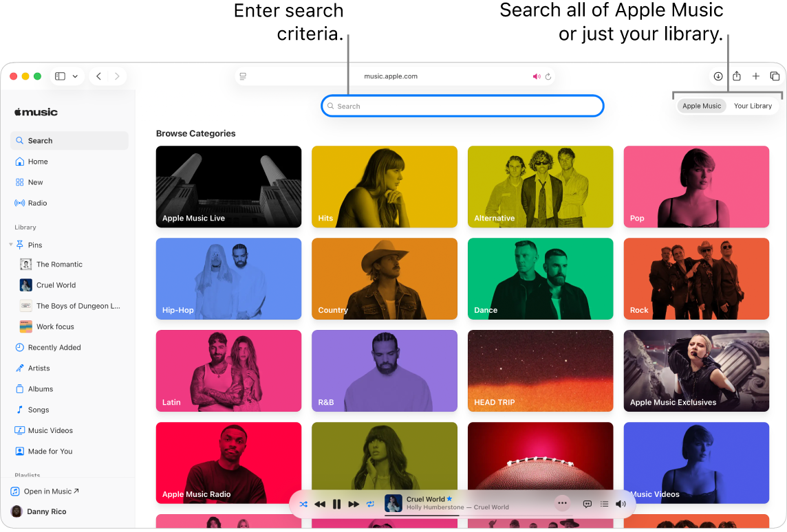
Task: Open the Hits category tile
Action: (385, 186)
